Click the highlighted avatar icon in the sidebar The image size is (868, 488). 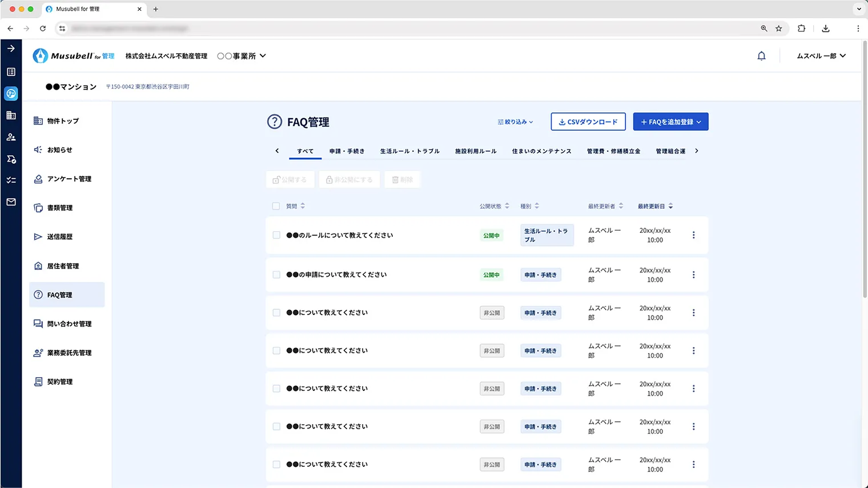[x=10, y=93]
